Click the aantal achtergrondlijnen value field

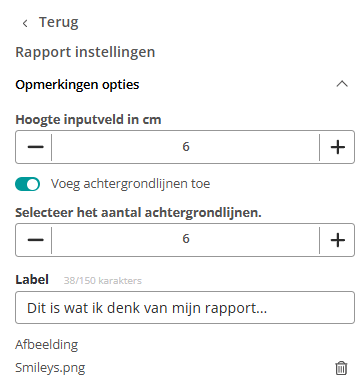coord(186,240)
